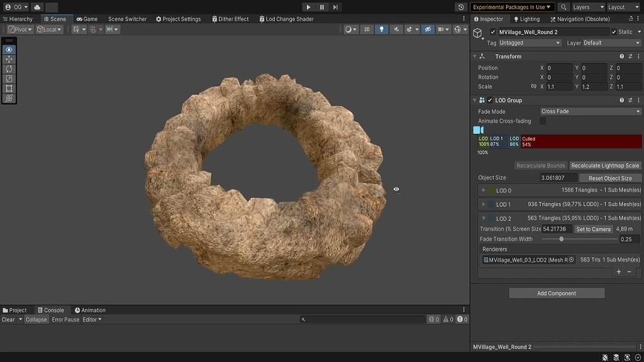Enable the Static checkbox for MVillage_Well_Round 2

point(613,31)
